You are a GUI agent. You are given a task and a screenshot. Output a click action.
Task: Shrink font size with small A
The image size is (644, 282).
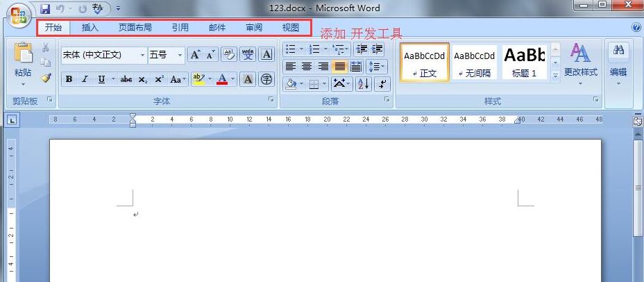click(210, 55)
